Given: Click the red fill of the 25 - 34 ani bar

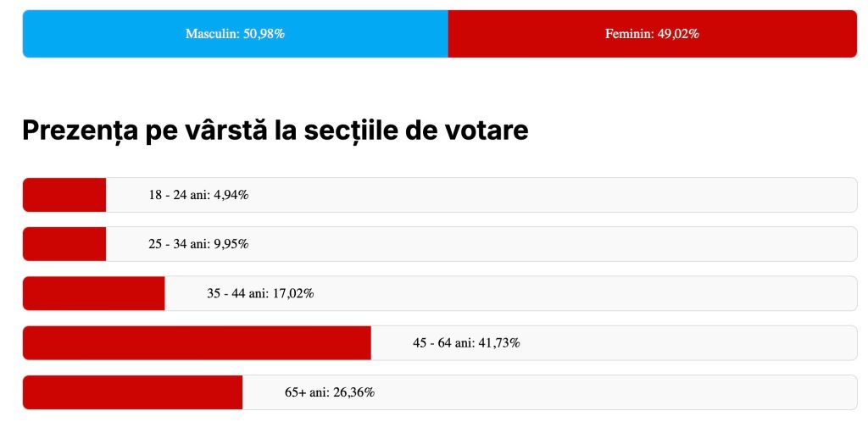Looking at the screenshot, I should (64, 244).
